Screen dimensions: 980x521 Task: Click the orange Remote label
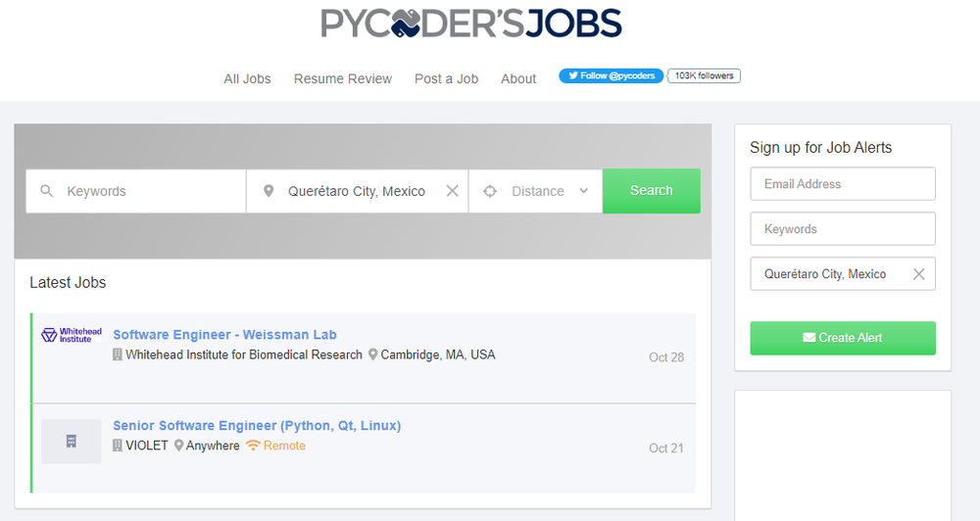[284, 446]
